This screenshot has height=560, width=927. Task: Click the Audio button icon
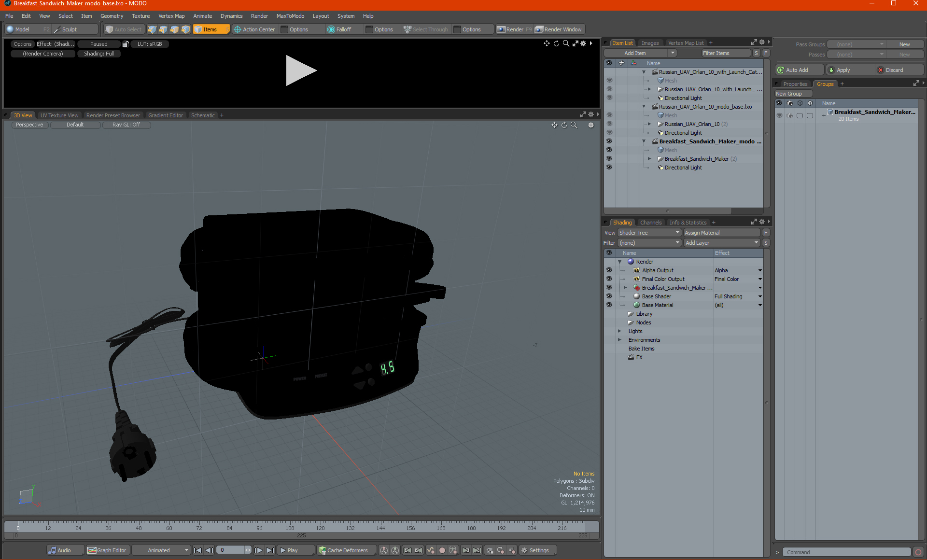pos(52,550)
